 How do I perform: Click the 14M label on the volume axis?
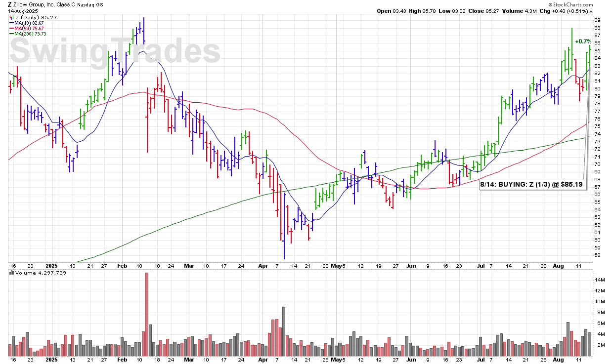tap(599, 280)
